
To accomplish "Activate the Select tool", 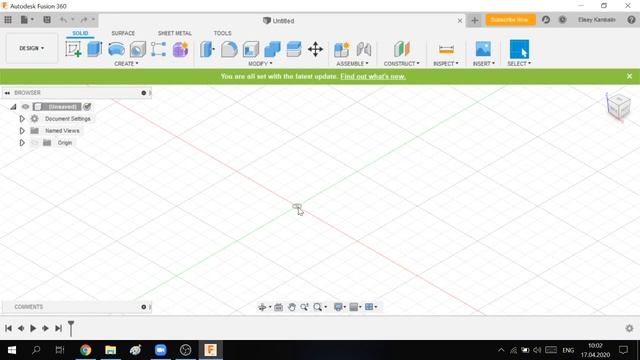I will [x=519, y=49].
